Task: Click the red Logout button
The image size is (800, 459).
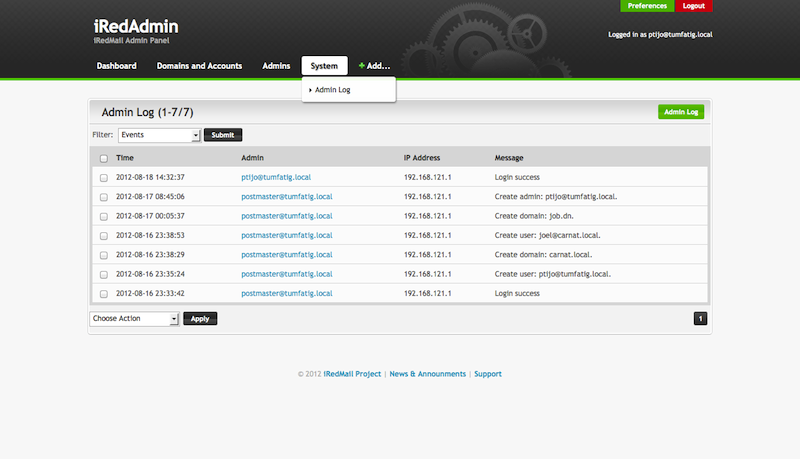Action: coord(694,6)
